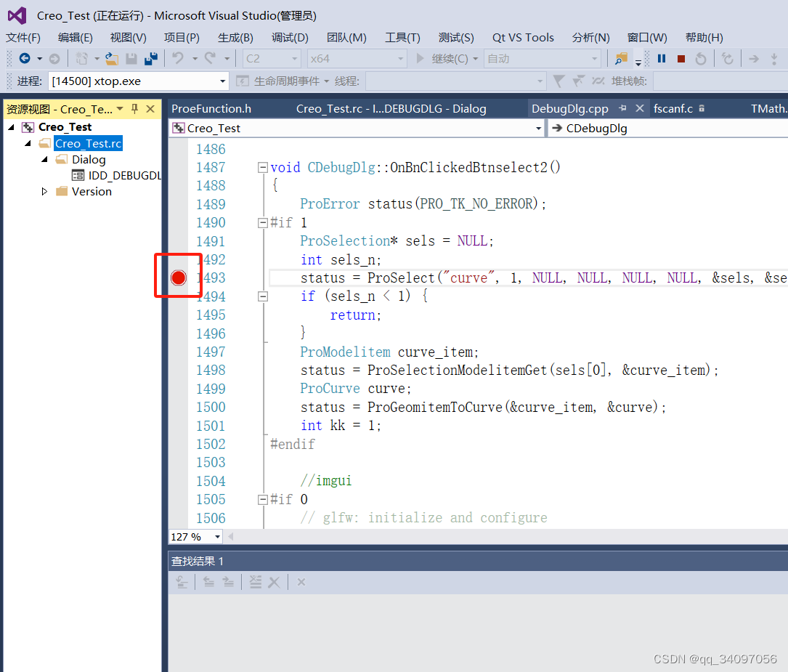Open the resource view panel options dropdown

click(x=120, y=108)
